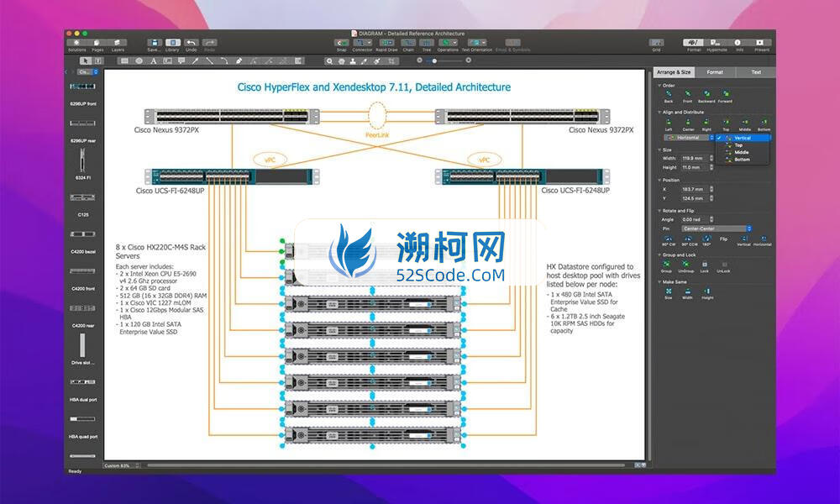Collapse the Order section

coord(659,85)
